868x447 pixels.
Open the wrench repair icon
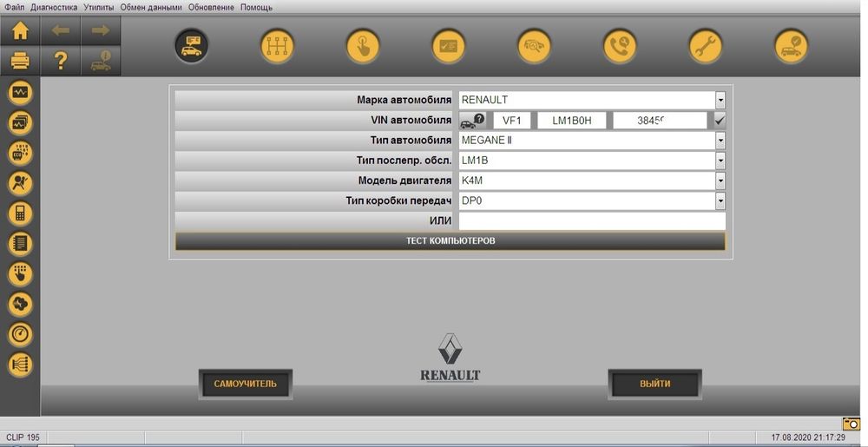coord(705,46)
